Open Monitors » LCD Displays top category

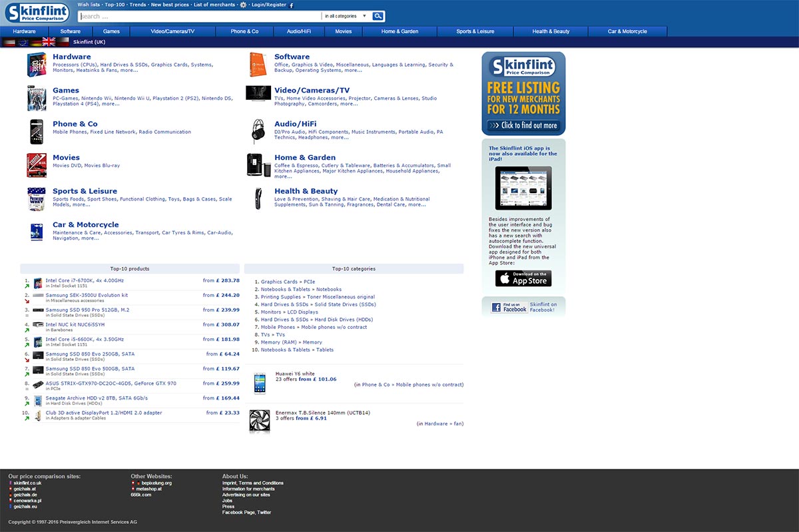(x=290, y=312)
